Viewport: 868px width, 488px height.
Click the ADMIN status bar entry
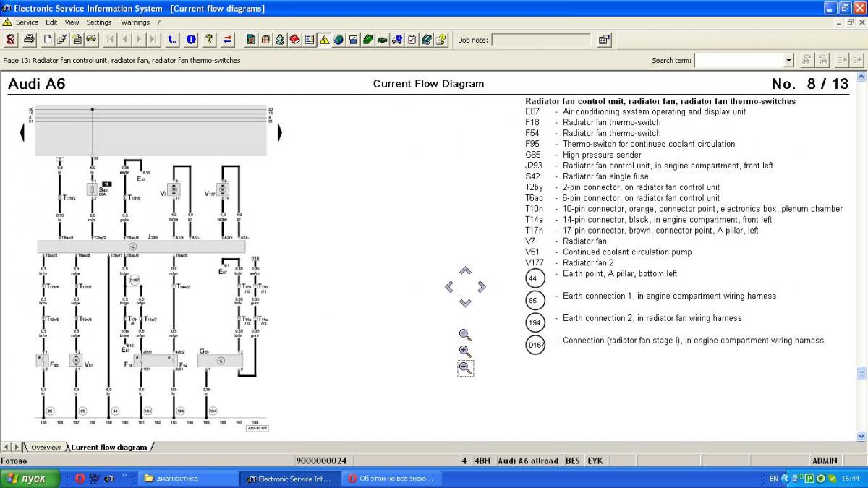coord(825,461)
